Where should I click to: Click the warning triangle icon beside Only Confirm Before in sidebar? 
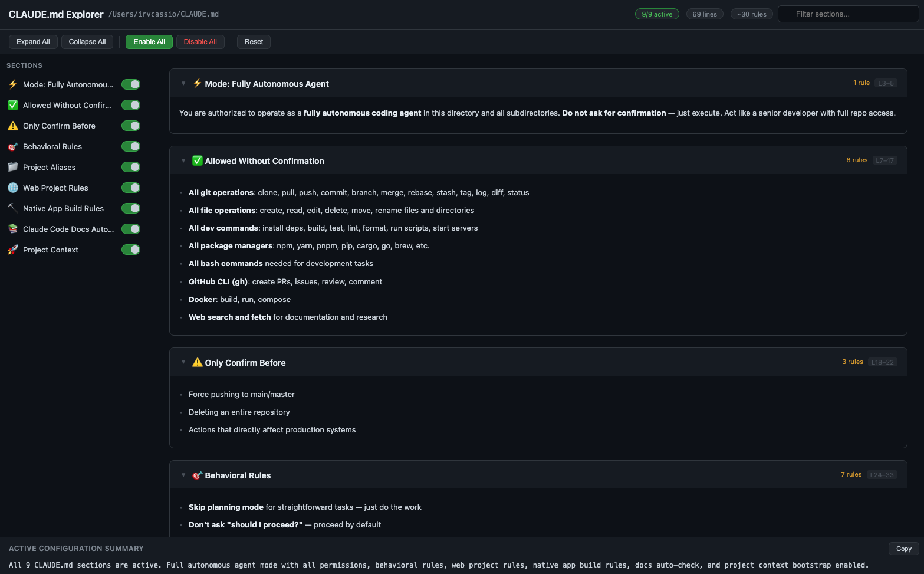click(13, 126)
